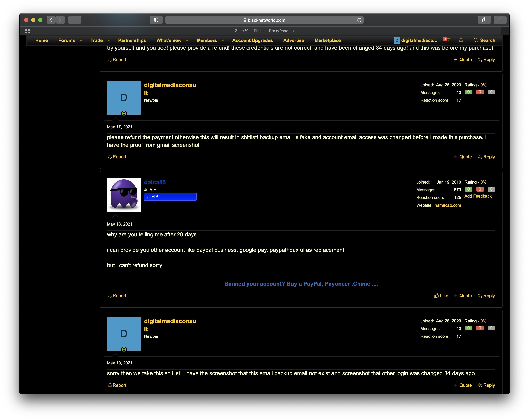Open the Zelle % favorites bookmark
The image size is (529, 420).
click(x=241, y=31)
